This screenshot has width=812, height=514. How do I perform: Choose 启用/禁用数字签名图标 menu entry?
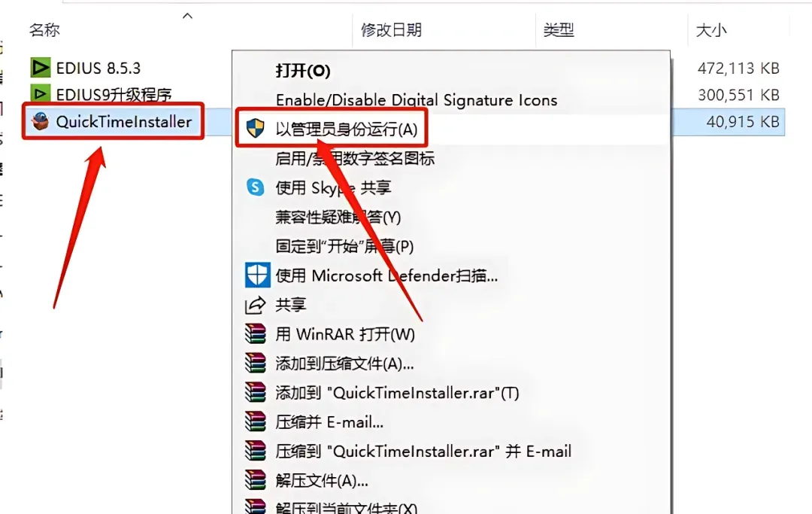tap(355, 158)
